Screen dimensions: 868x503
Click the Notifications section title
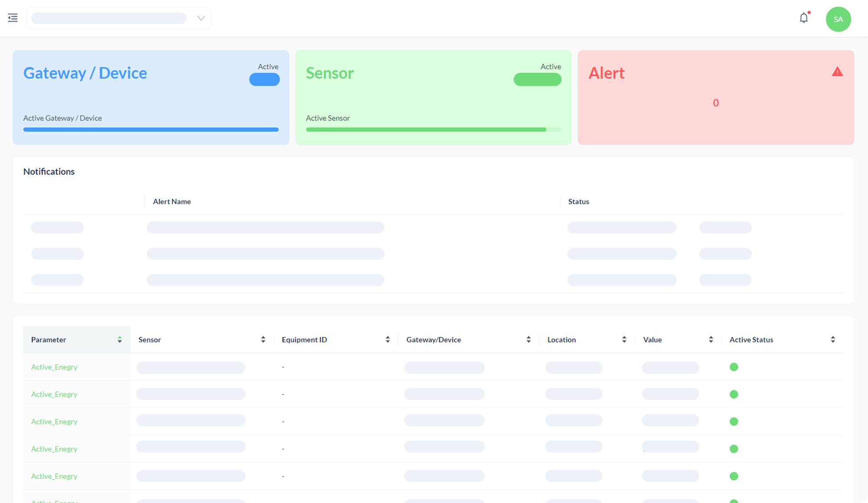(x=49, y=171)
